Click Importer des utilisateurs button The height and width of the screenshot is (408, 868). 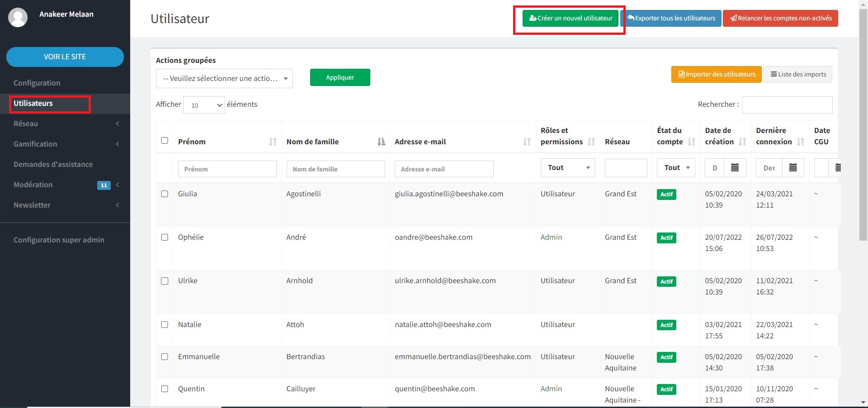tap(717, 74)
